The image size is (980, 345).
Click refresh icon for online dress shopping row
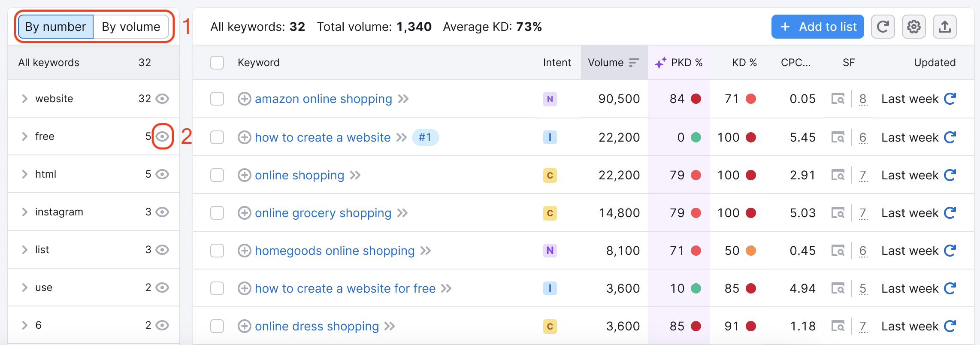click(x=950, y=326)
